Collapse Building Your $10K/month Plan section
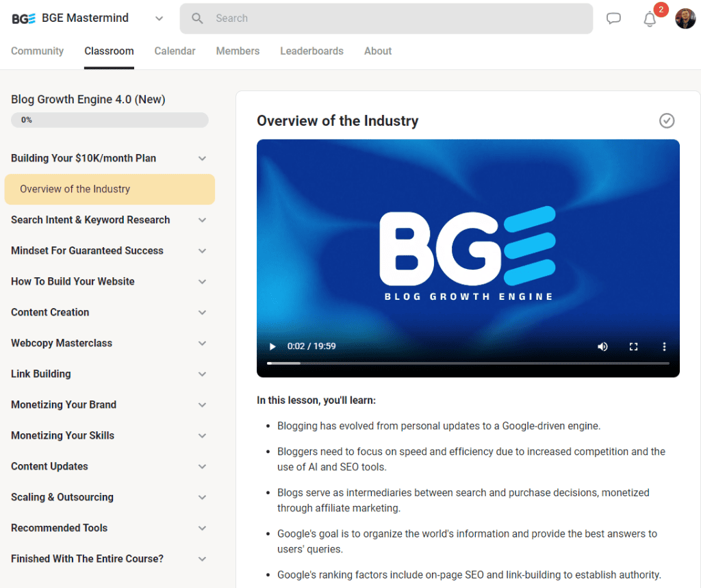 pyautogui.click(x=202, y=158)
